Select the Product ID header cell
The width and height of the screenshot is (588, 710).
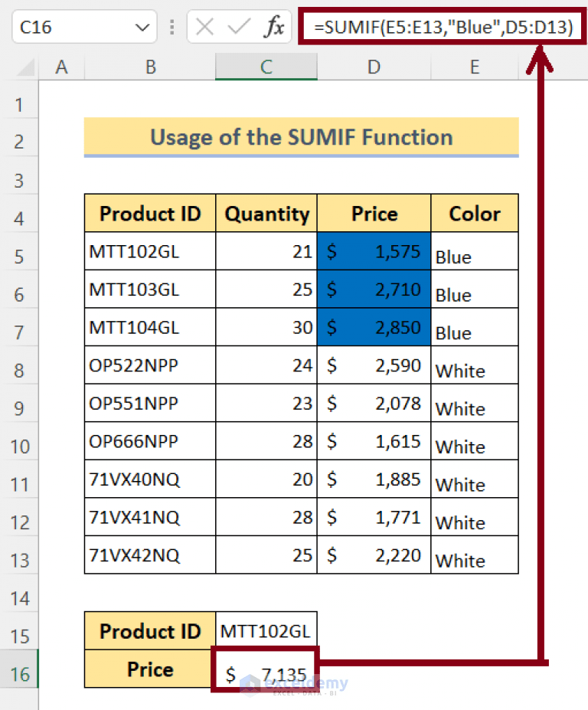click(x=149, y=213)
